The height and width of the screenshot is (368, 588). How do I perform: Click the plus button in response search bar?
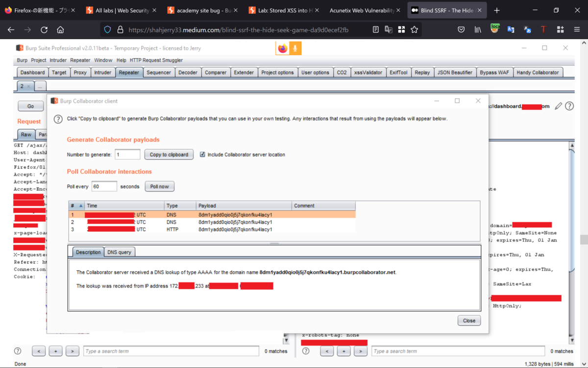(343, 351)
